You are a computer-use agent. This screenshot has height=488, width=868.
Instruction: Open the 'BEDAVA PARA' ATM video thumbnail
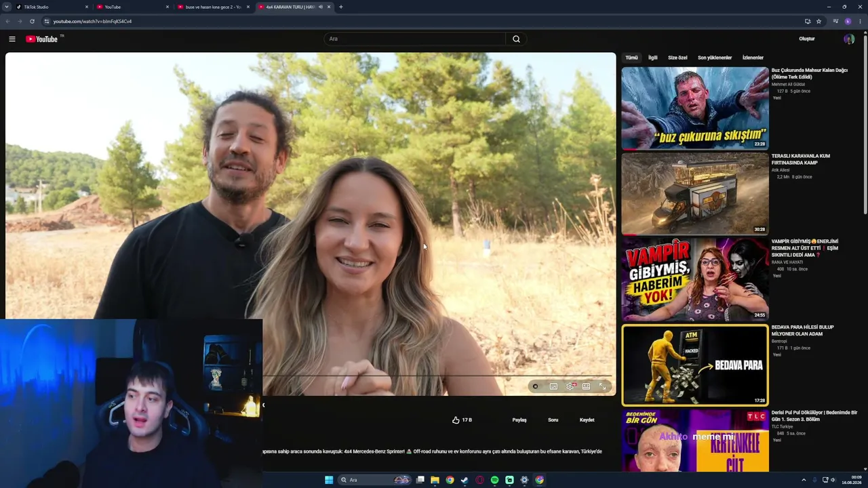(695, 365)
